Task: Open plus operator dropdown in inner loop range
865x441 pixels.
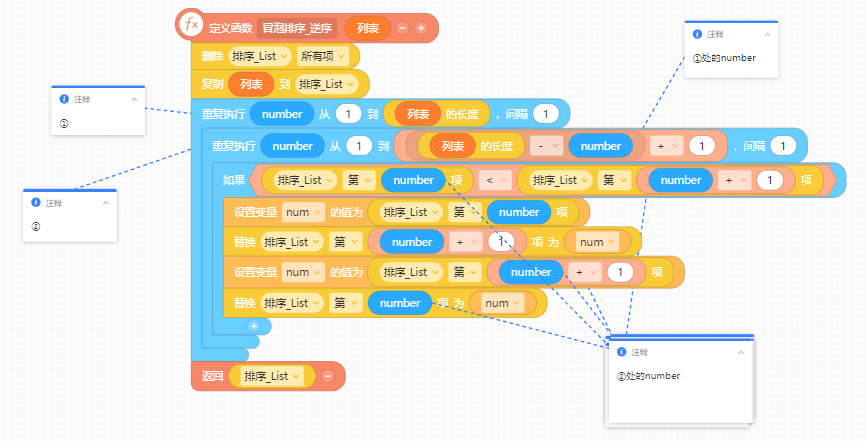Action: point(666,146)
